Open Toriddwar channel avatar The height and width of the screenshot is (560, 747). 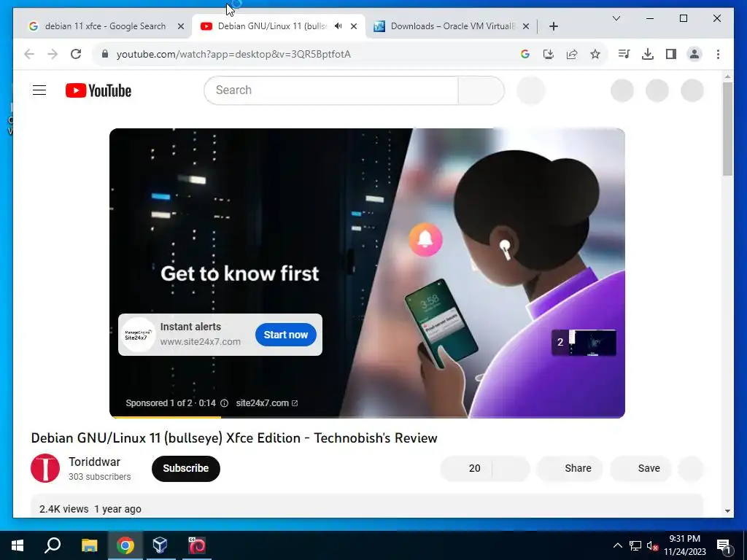pyautogui.click(x=45, y=468)
